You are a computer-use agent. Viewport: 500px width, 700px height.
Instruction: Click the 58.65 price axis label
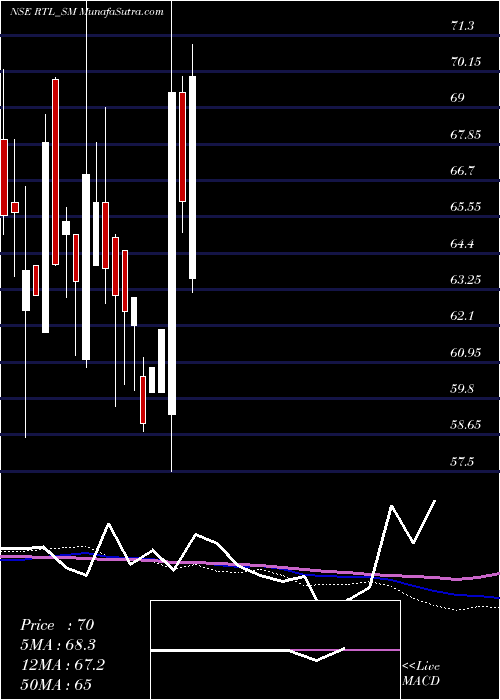pyautogui.click(x=466, y=425)
